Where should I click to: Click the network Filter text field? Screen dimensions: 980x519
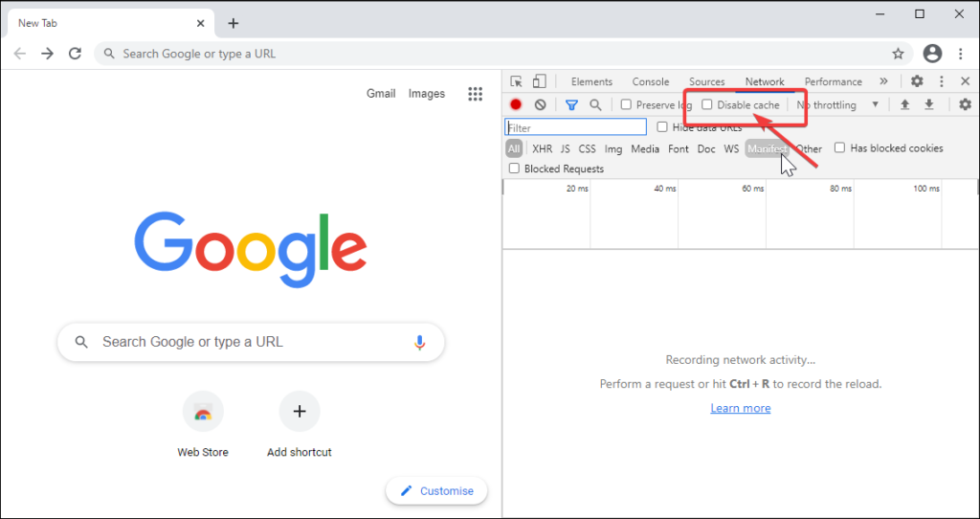(x=575, y=127)
